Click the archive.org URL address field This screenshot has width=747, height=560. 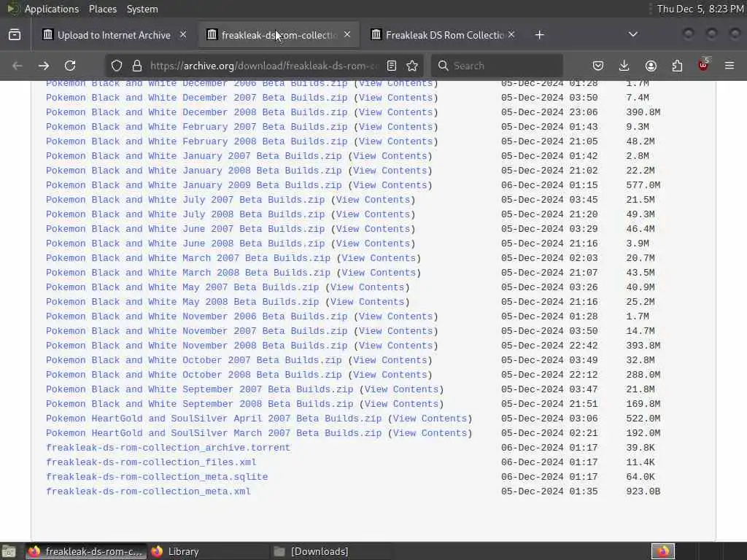[264, 66]
